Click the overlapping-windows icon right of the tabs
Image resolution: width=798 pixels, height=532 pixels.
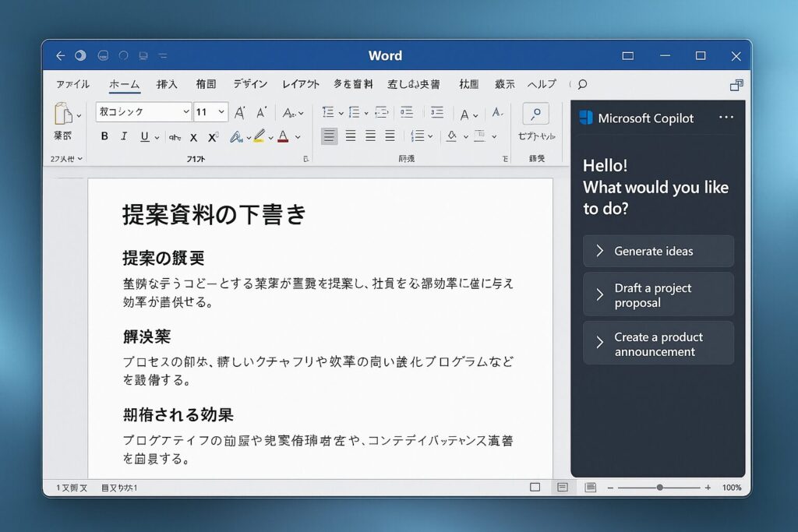point(736,85)
